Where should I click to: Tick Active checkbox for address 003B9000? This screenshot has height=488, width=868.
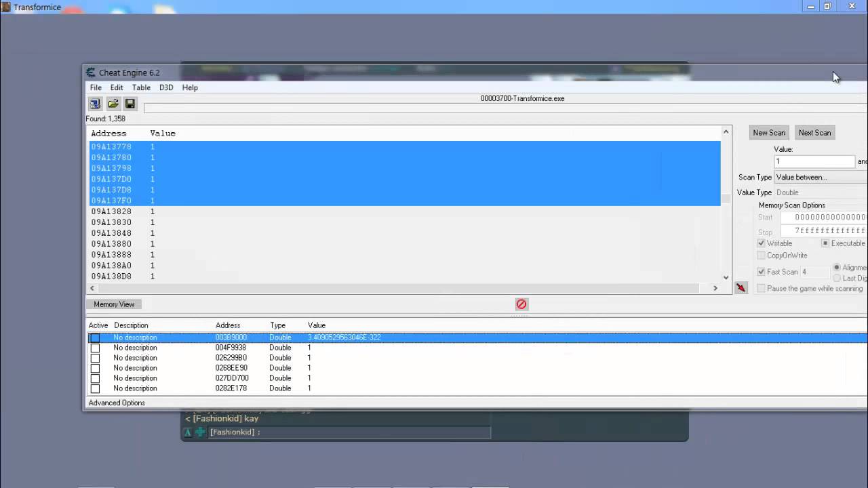pyautogui.click(x=95, y=338)
